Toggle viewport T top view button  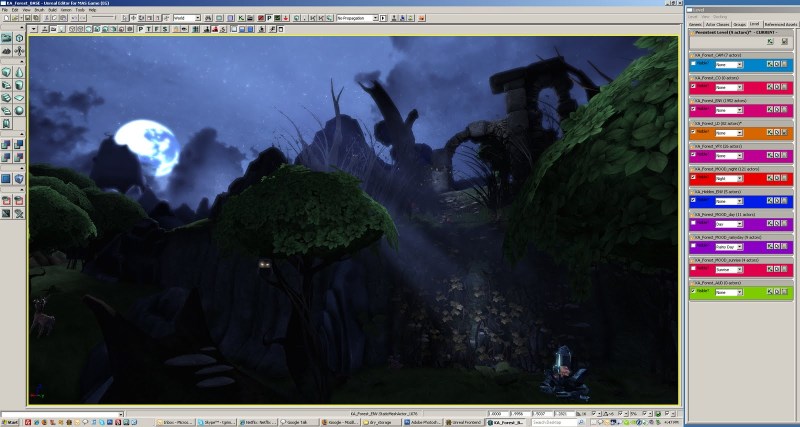pos(149,29)
